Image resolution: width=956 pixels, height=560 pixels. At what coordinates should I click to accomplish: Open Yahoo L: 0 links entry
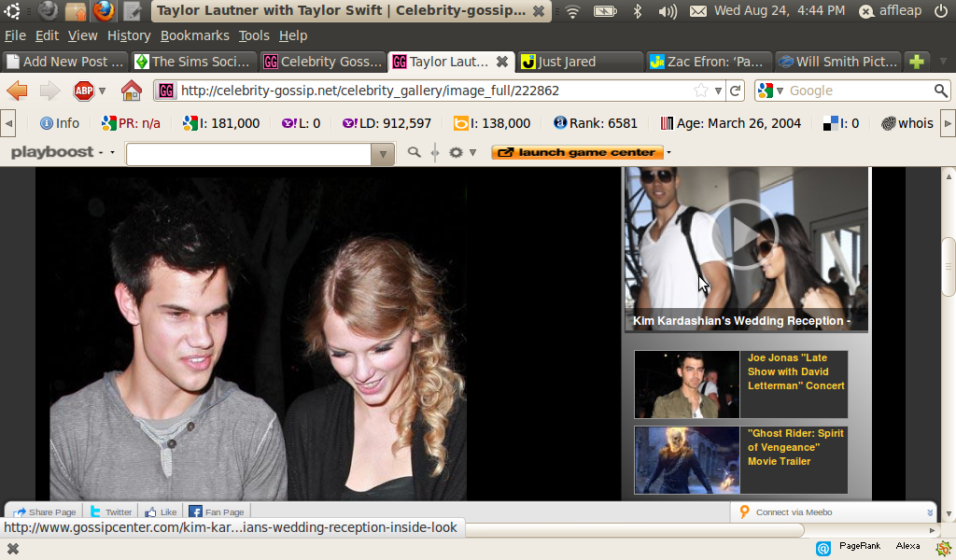pyautogui.click(x=301, y=123)
